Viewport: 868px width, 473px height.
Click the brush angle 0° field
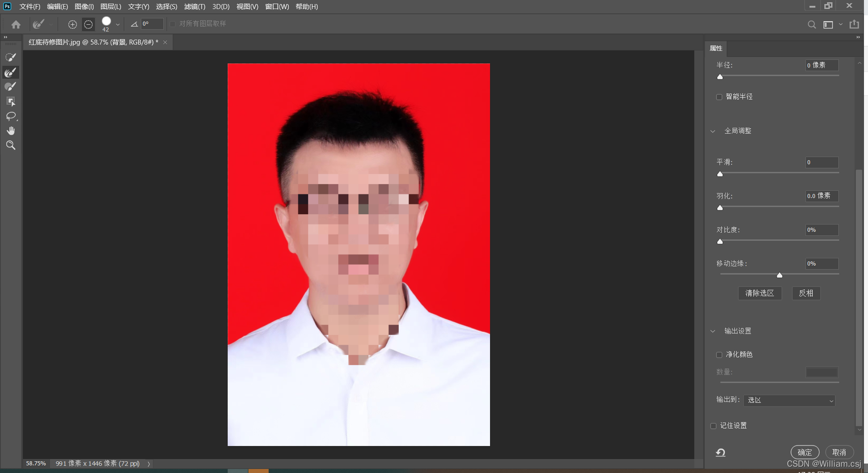(152, 24)
